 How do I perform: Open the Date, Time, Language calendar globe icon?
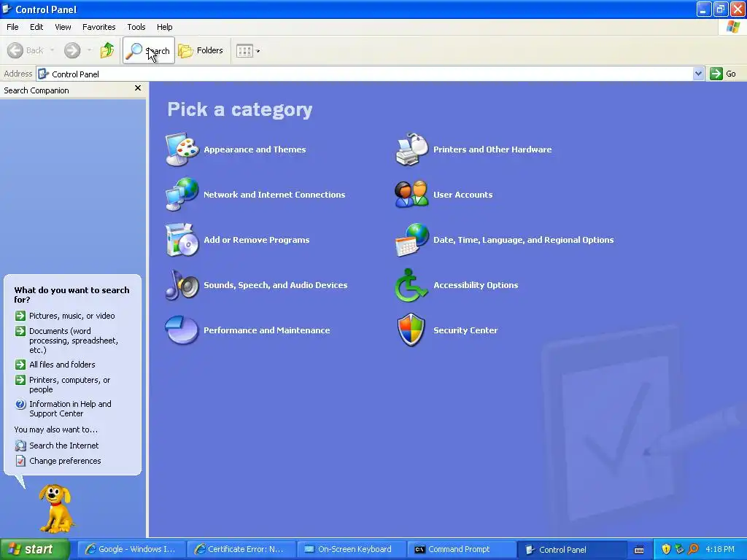click(x=412, y=239)
